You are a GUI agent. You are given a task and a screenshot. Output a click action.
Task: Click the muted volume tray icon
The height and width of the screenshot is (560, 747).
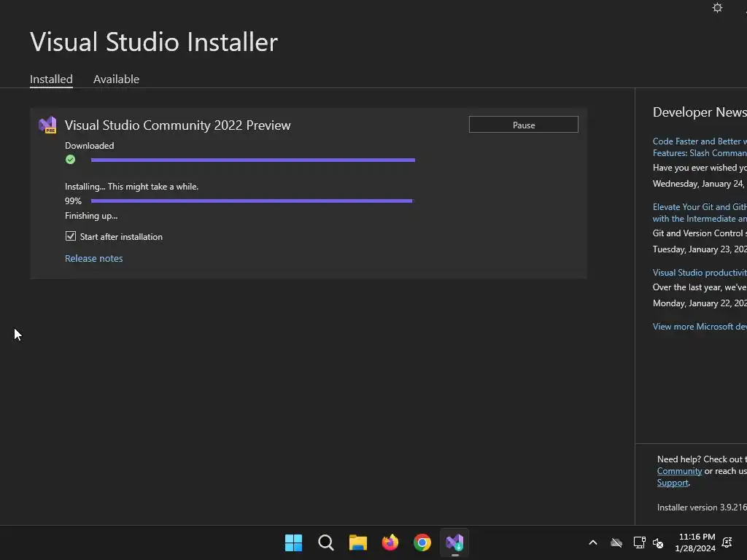pos(658,542)
